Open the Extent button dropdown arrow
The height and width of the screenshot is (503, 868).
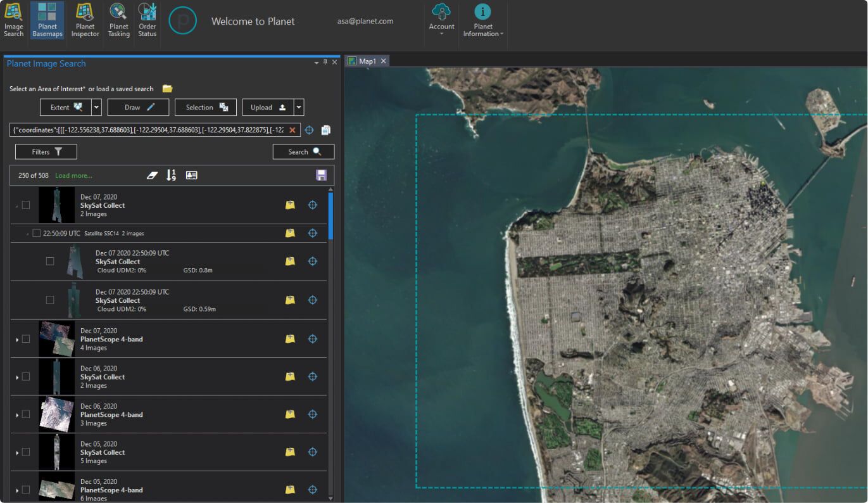pyautogui.click(x=97, y=107)
